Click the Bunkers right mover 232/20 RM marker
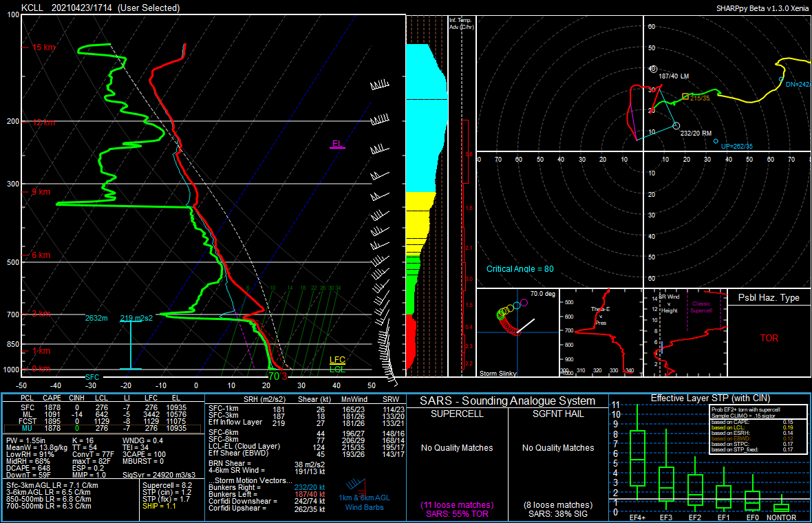This screenshot has width=812, height=523. (x=676, y=126)
